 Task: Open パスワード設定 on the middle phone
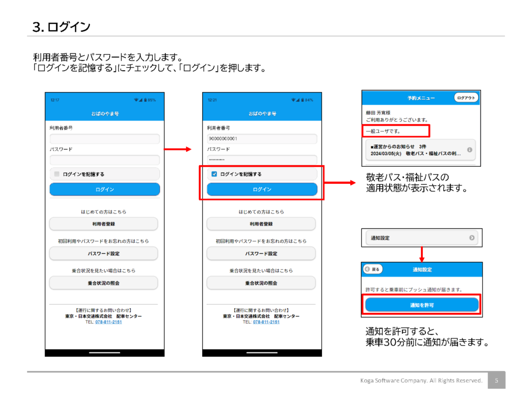pyautogui.click(x=261, y=254)
